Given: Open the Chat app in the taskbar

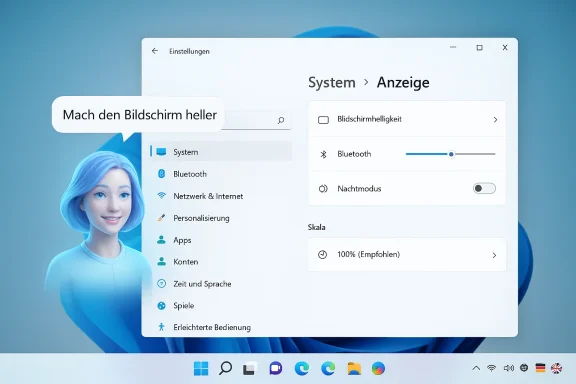Looking at the screenshot, I should pos(276,368).
